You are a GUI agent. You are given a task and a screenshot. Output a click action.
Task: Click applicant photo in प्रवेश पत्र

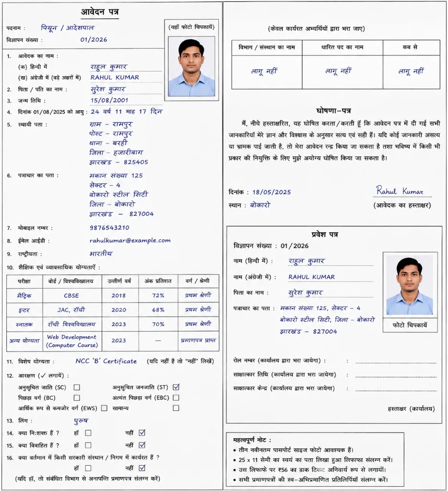click(410, 285)
